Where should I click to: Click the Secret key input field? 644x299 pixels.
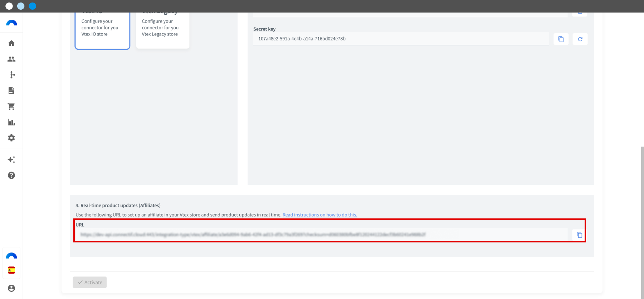(401, 39)
